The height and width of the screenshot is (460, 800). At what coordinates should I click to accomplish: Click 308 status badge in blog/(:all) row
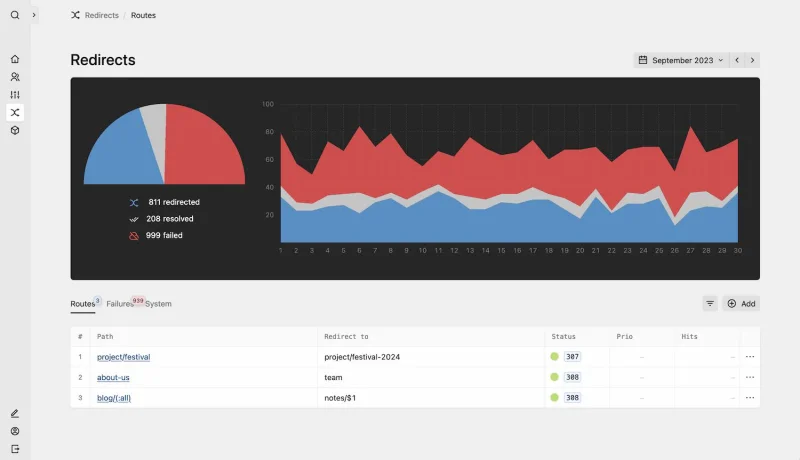tap(572, 397)
